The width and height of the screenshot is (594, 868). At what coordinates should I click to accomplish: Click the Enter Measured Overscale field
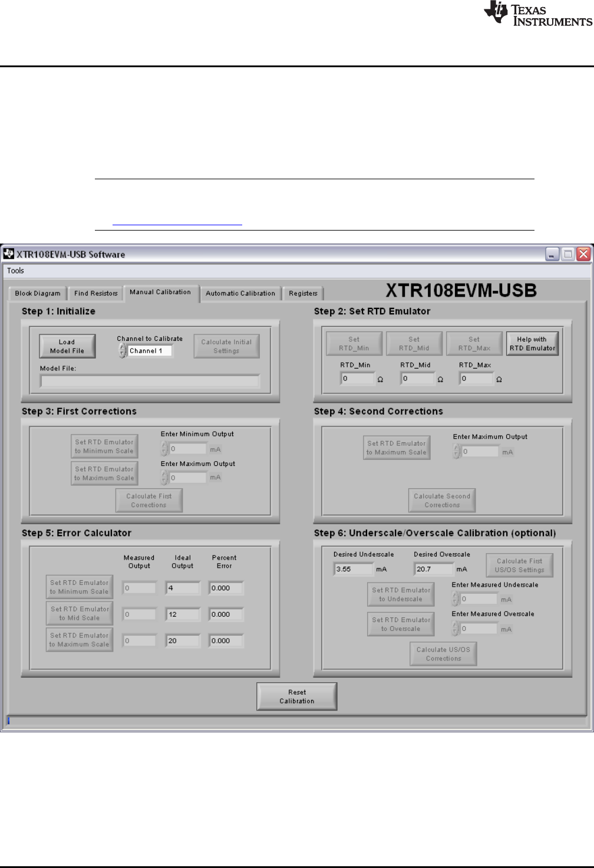479,629
